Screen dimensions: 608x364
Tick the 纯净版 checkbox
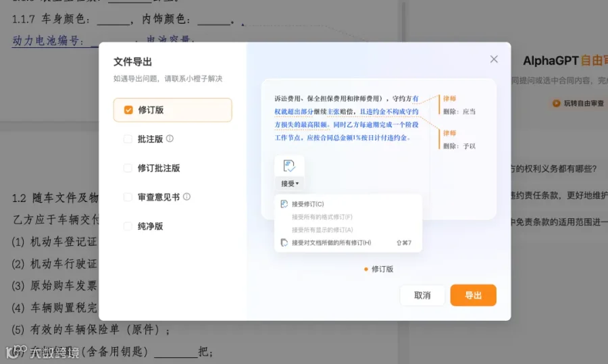coord(128,226)
